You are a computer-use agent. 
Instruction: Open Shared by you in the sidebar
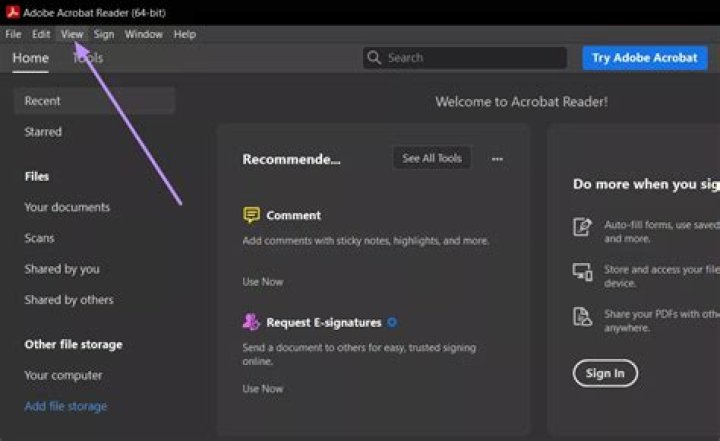point(62,269)
